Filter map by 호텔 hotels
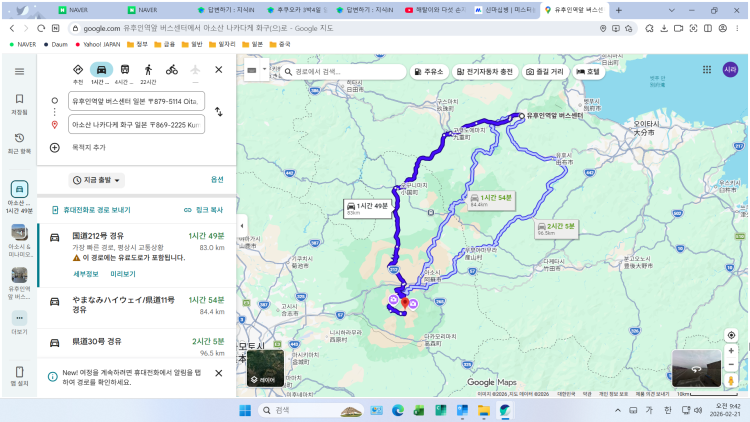 [x=588, y=72]
